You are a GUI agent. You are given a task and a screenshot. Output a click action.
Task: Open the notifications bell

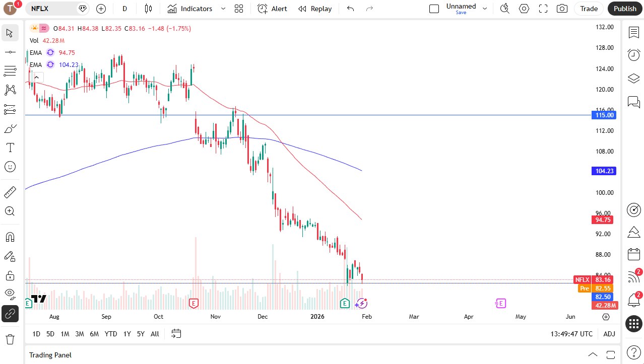coord(633,301)
